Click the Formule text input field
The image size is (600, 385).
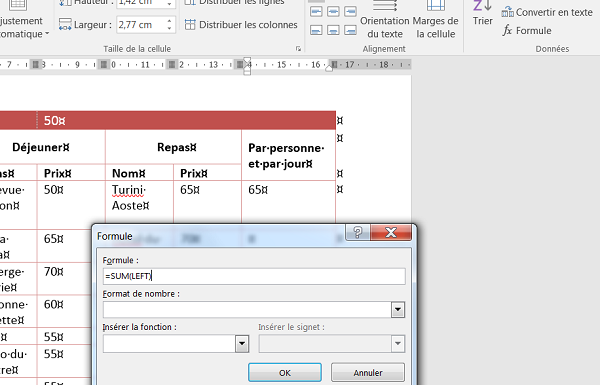pyautogui.click(x=254, y=276)
